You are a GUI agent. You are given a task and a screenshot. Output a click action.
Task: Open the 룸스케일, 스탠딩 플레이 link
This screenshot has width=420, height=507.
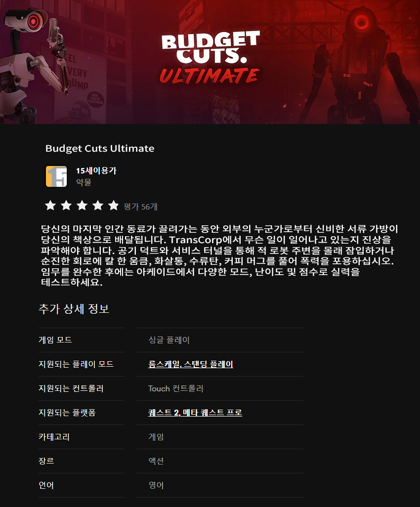190,364
